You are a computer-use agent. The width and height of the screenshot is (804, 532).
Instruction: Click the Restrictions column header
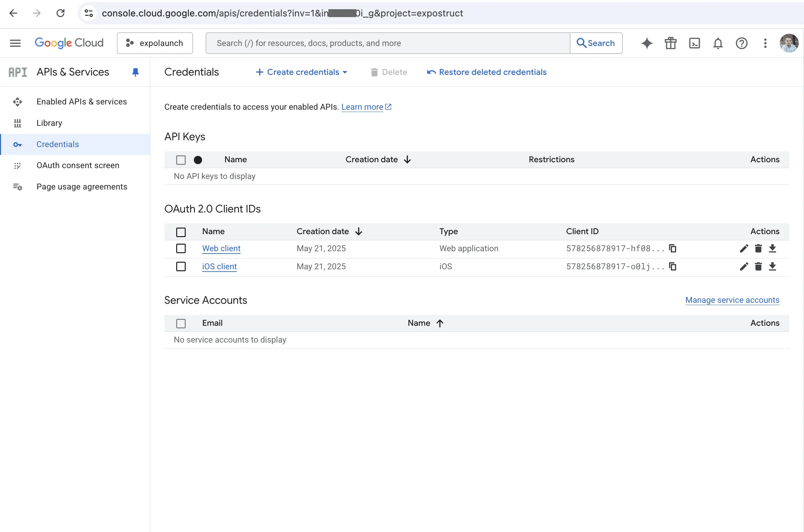click(551, 160)
